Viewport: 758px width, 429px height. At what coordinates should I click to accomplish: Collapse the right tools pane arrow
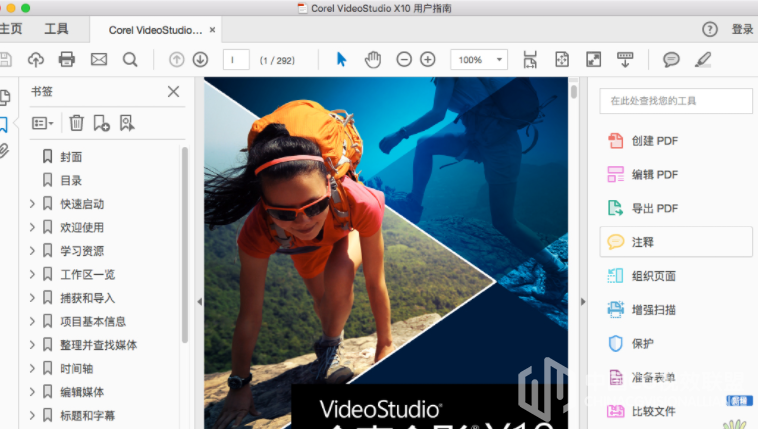point(583,301)
